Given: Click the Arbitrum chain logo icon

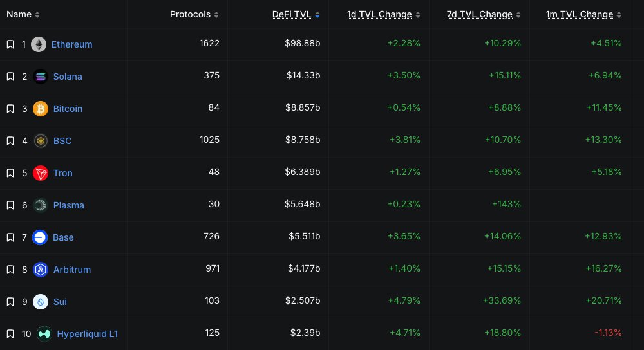Looking at the screenshot, I should pyautogui.click(x=41, y=270).
